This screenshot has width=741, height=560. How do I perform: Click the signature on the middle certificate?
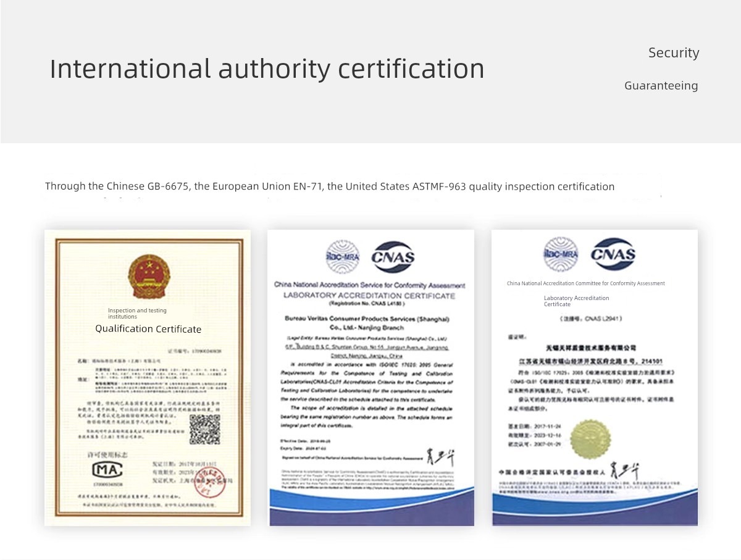coord(440,458)
